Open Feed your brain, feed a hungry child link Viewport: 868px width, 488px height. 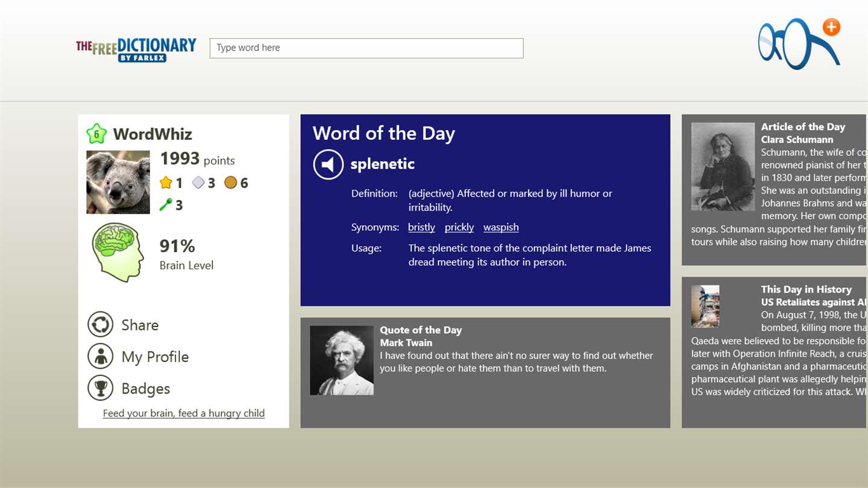(x=184, y=413)
